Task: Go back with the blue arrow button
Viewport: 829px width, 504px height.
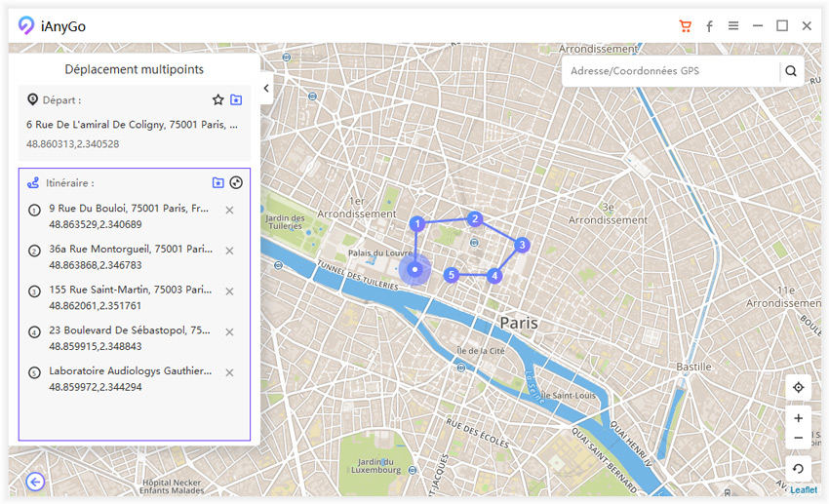Action: (x=35, y=482)
